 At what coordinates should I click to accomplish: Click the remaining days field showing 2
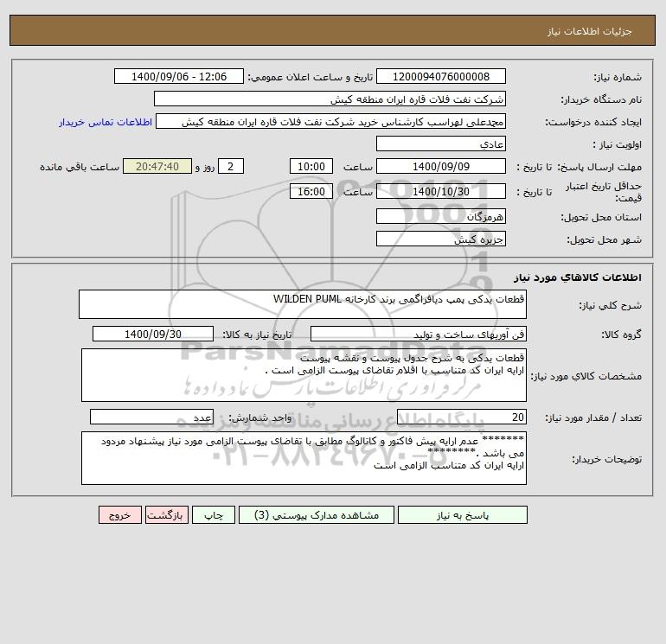(x=231, y=167)
